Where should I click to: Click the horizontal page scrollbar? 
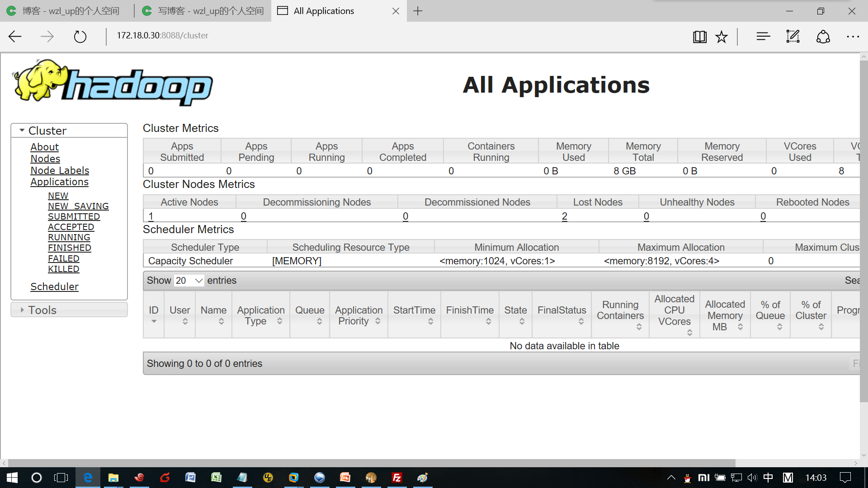372,463
